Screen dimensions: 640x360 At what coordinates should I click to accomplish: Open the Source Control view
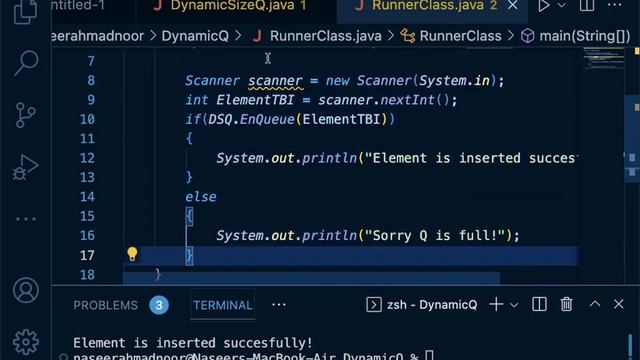point(25,115)
